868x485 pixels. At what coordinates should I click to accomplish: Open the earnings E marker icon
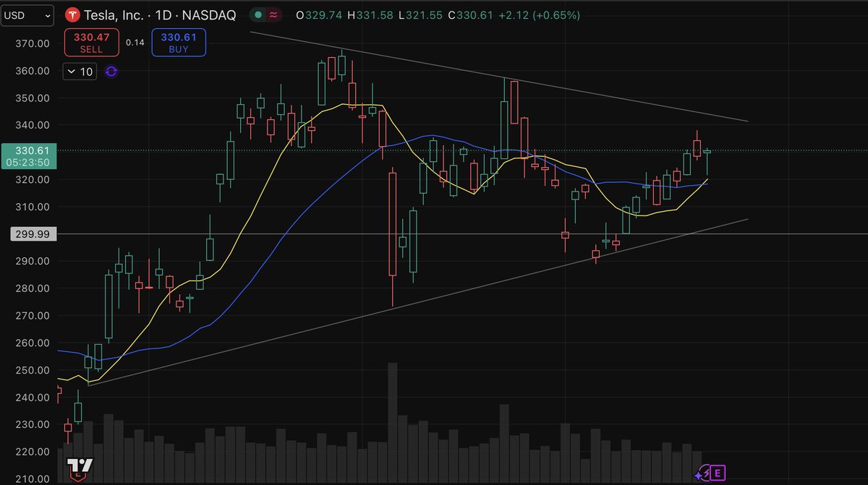click(x=718, y=474)
